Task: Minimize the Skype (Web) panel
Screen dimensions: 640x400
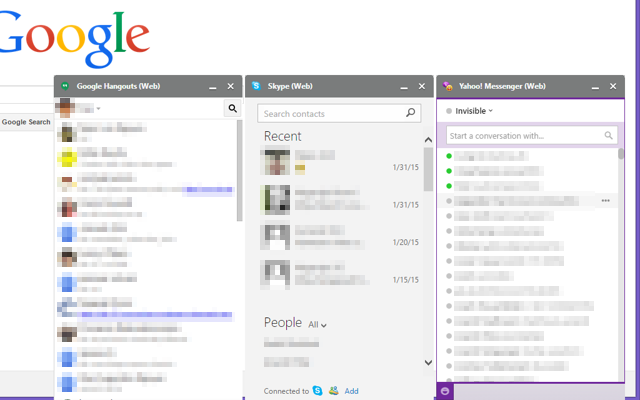Action: 404,87
